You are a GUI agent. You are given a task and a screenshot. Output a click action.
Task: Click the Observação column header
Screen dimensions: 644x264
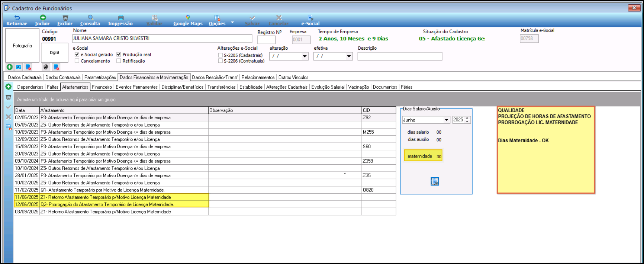tap(285, 110)
